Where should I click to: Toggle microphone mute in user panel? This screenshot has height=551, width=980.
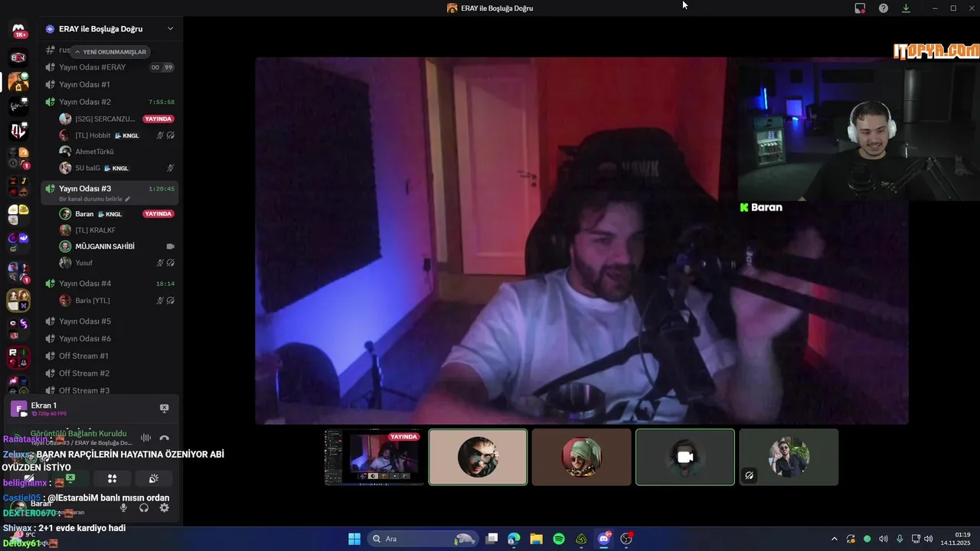[x=123, y=507]
